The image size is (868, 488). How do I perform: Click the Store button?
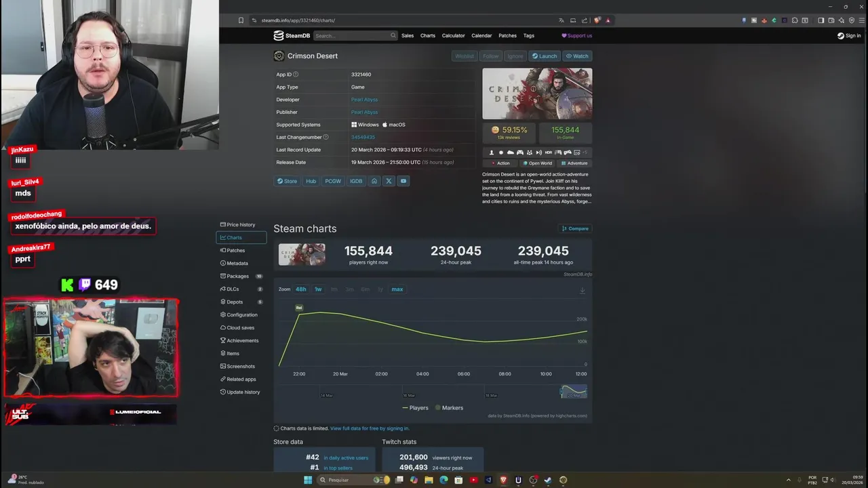[x=287, y=181]
